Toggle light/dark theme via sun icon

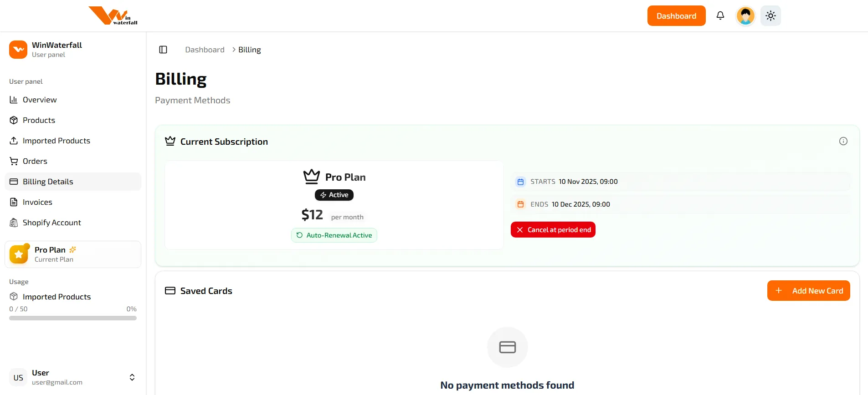pyautogui.click(x=770, y=15)
